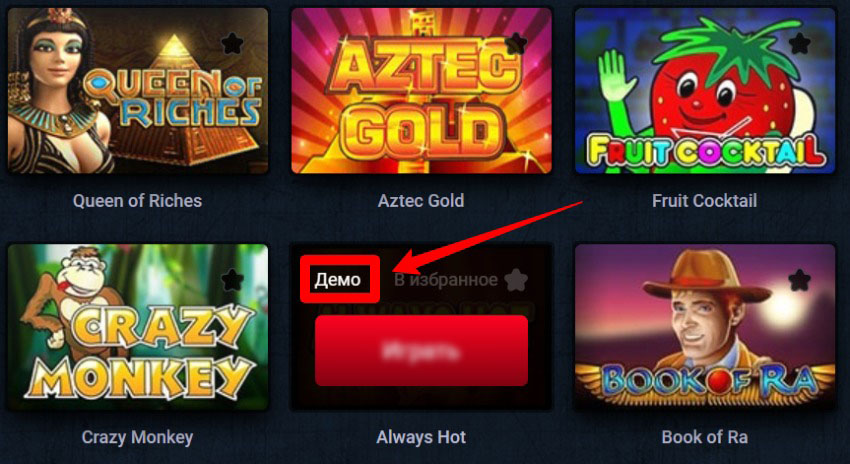Open the Aztec Gold game thumbnail
The height and width of the screenshot is (464, 850).
coord(421,91)
